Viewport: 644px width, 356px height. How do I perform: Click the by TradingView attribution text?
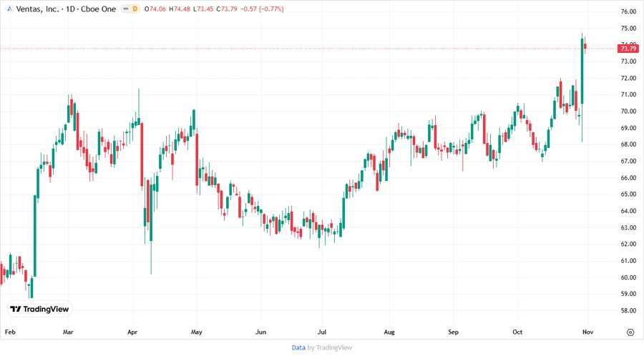tap(330, 348)
